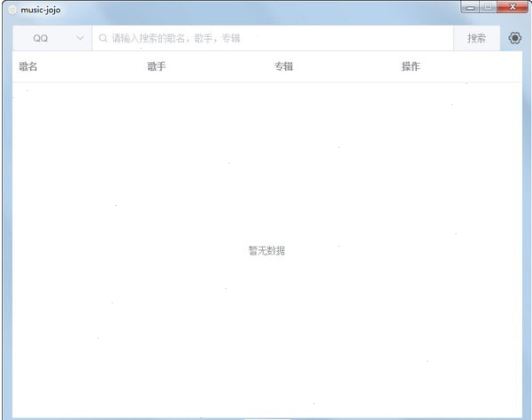532x420 pixels.
Task: Click the 歌名 column header
Action: (28, 66)
